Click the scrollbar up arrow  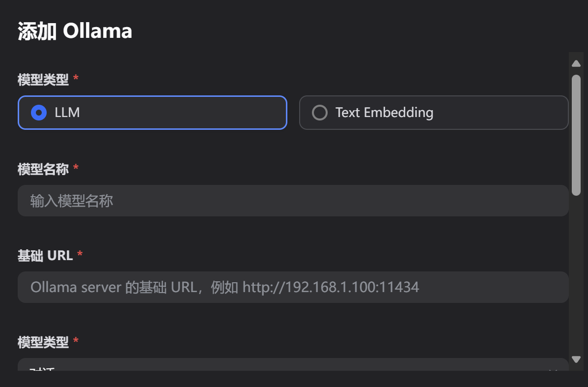point(576,63)
